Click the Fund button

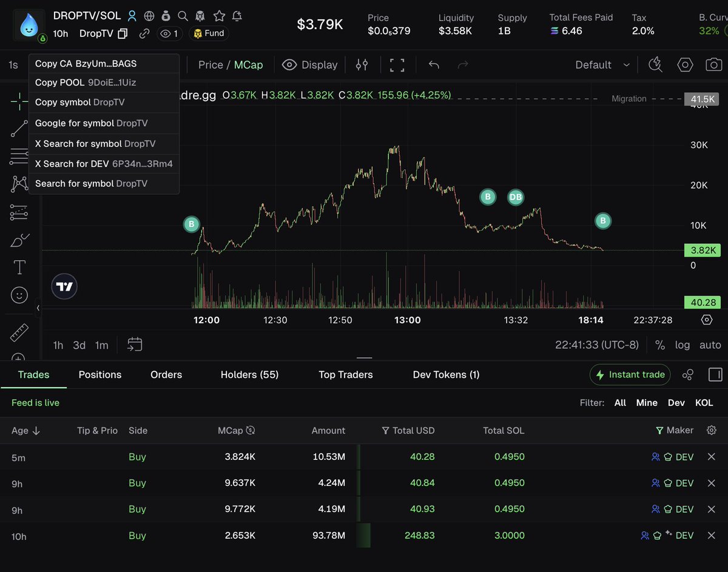209,33
